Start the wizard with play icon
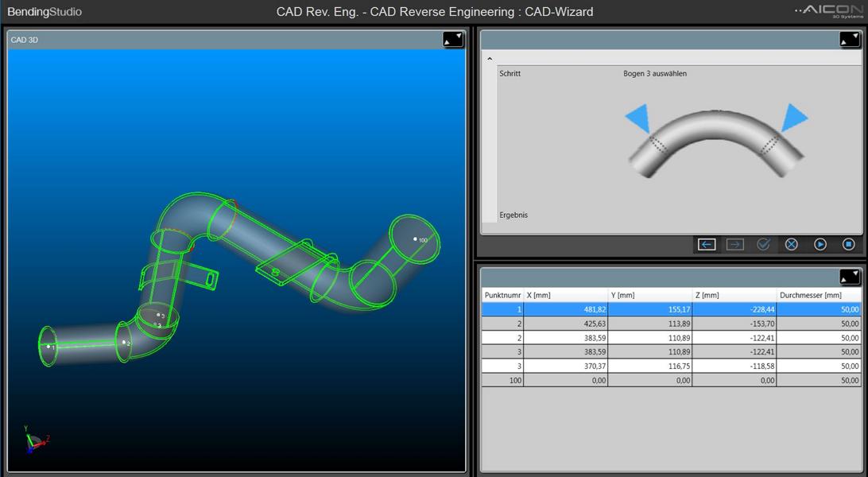Image resolution: width=868 pixels, height=477 pixels. coord(820,244)
